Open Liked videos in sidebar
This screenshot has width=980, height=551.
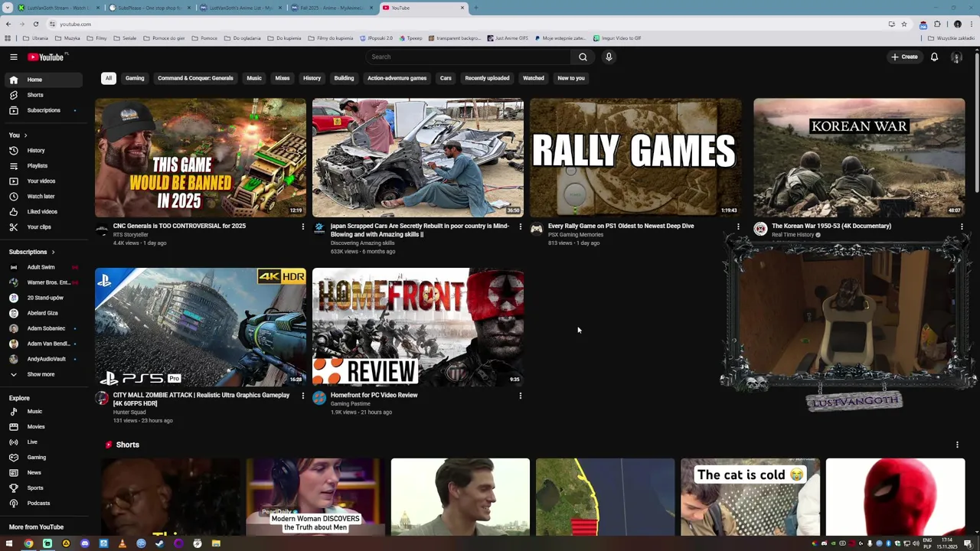click(x=41, y=212)
